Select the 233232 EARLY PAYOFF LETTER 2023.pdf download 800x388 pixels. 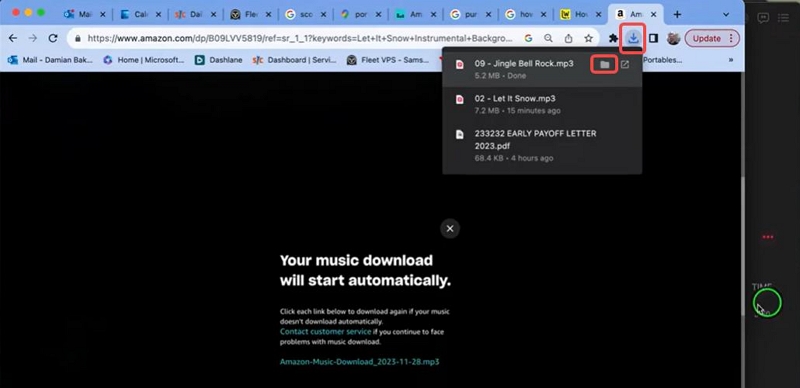(x=542, y=146)
